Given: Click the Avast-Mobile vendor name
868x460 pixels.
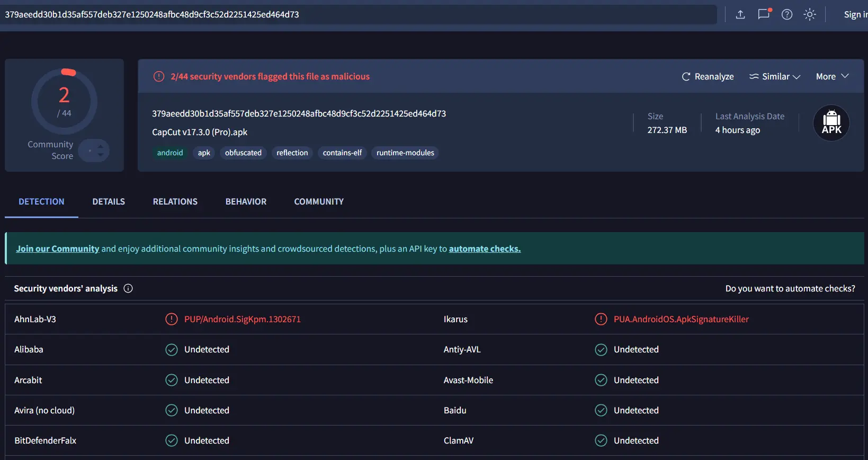Looking at the screenshot, I should click(x=468, y=380).
